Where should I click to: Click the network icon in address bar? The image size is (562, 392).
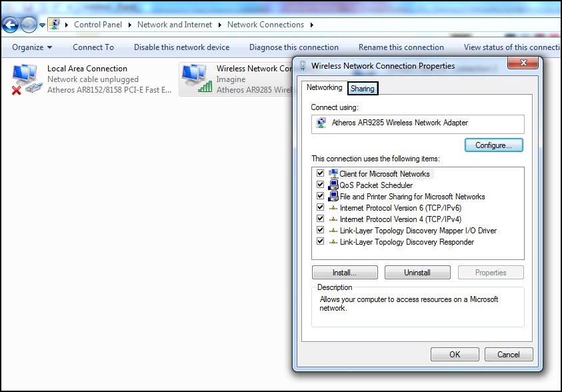click(55, 25)
